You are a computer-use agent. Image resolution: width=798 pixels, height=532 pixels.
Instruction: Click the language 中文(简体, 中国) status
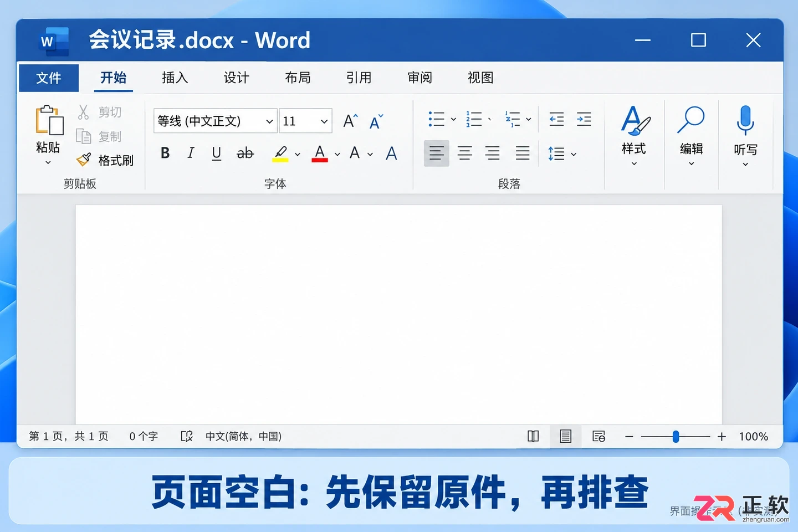[243, 437]
